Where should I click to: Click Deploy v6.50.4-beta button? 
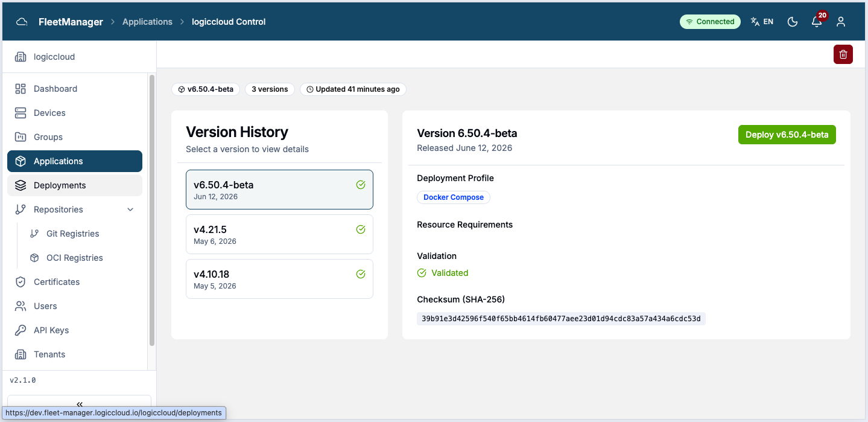pyautogui.click(x=787, y=135)
